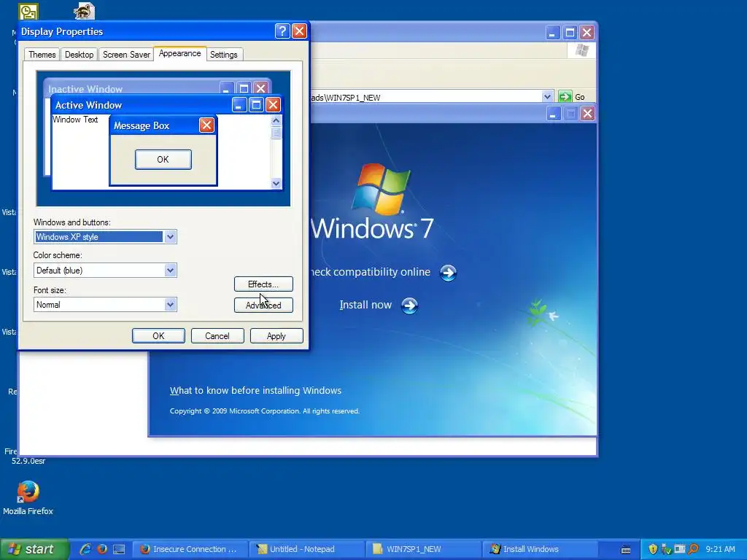Switch to the Themes tab
Viewport: 747px width, 560px height.
coord(42,55)
